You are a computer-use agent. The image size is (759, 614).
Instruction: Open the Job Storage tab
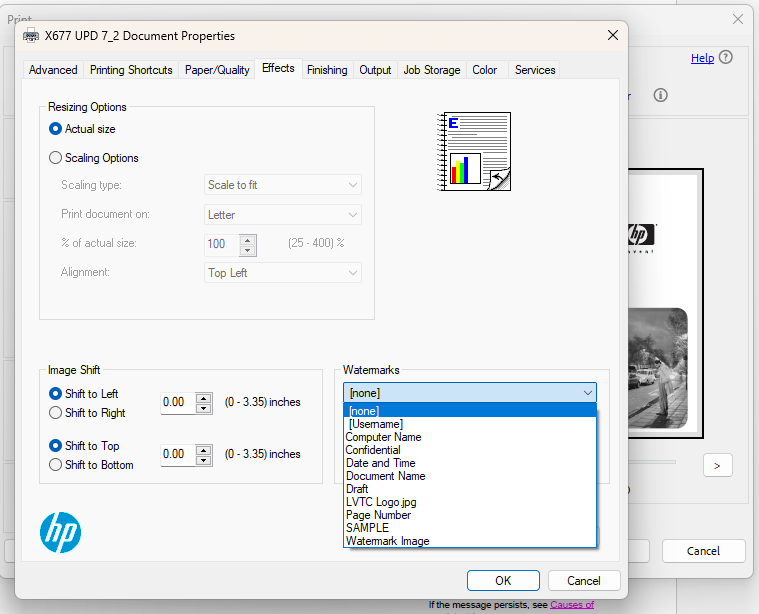(432, 70)
